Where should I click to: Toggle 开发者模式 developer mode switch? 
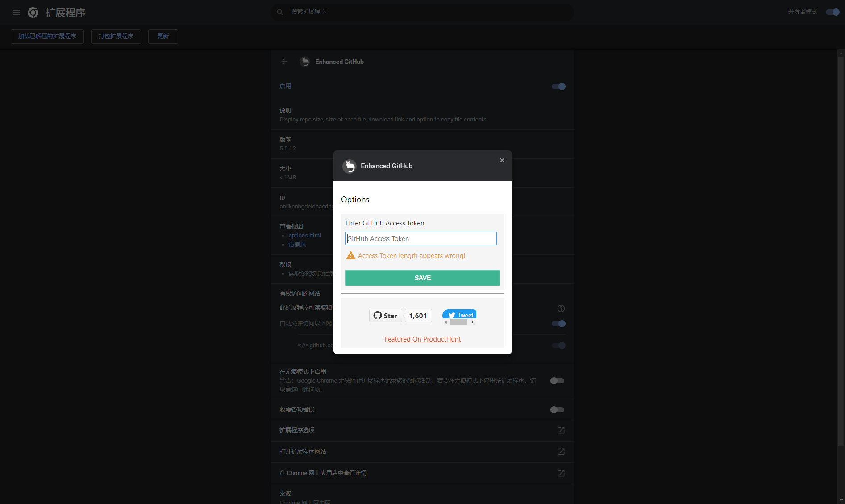click(833, 12)
